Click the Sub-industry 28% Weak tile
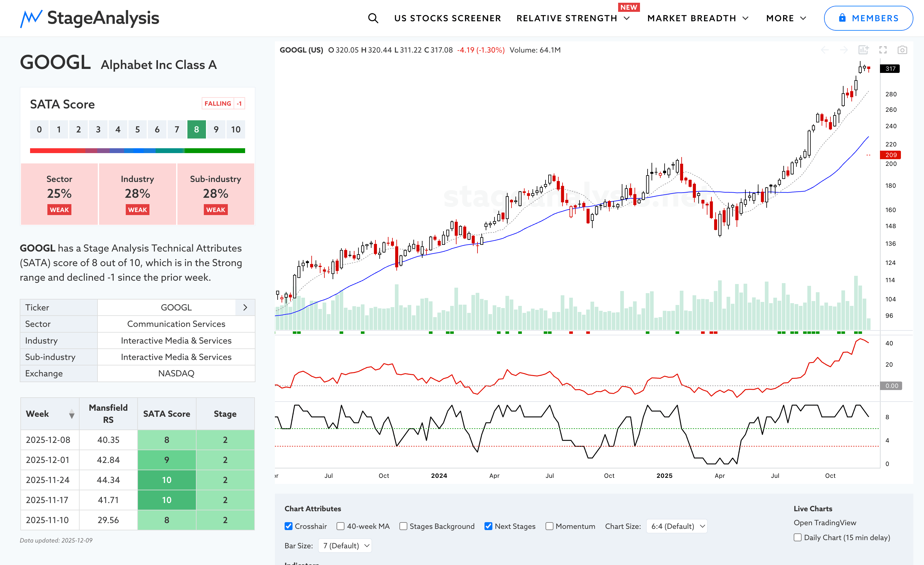Screen dimensions: 924x565 point(216,194)
